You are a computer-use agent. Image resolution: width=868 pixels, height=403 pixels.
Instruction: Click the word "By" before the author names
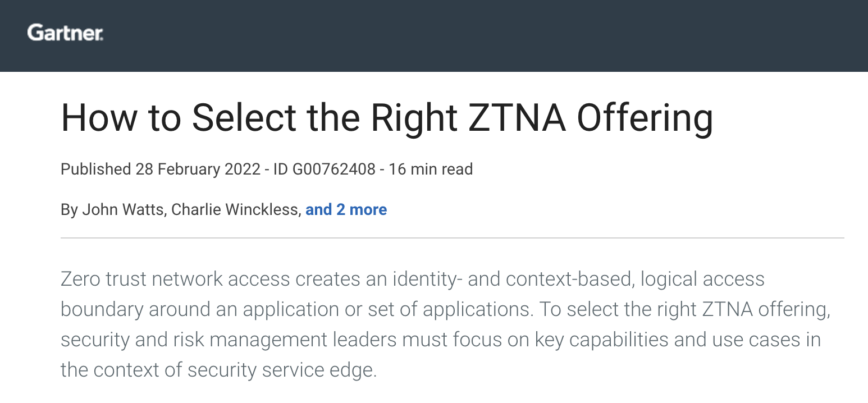click(x=69, y=210)
